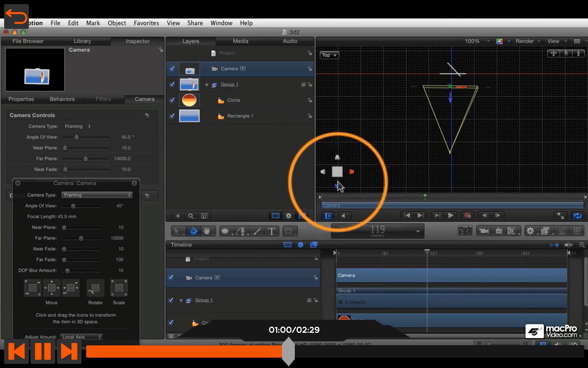Open the timing display dropdown arrow
Image resolution: width=588 pixels, height=368 pixels.
tap(418, 231)
